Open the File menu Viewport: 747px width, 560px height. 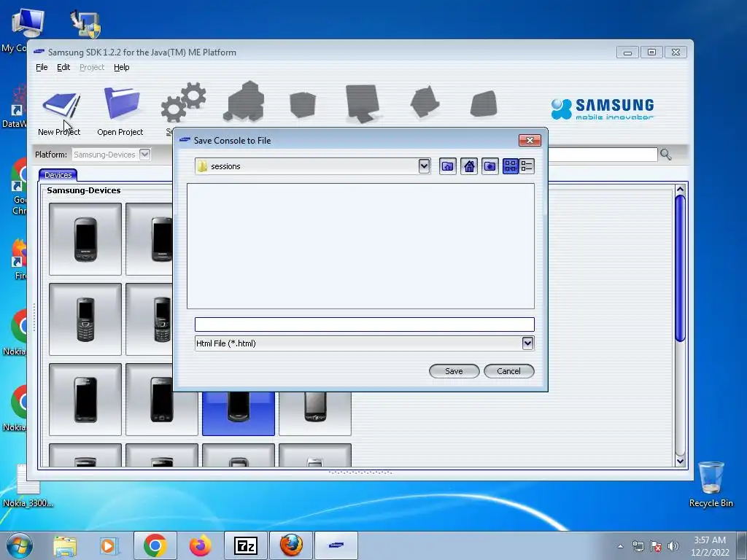pyautogui.click(x=42, y=67)
